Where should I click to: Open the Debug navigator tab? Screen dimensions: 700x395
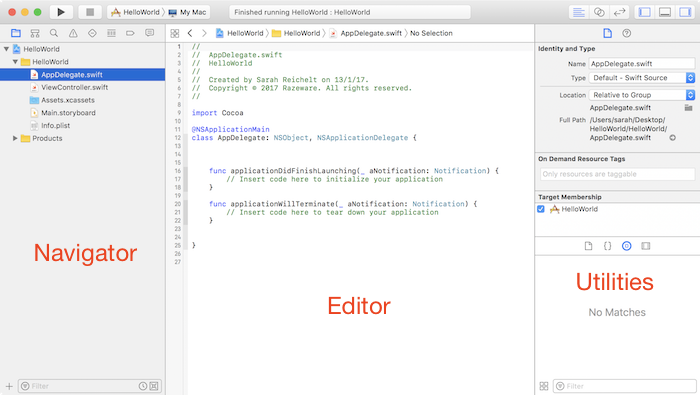(x=112, y=33)
